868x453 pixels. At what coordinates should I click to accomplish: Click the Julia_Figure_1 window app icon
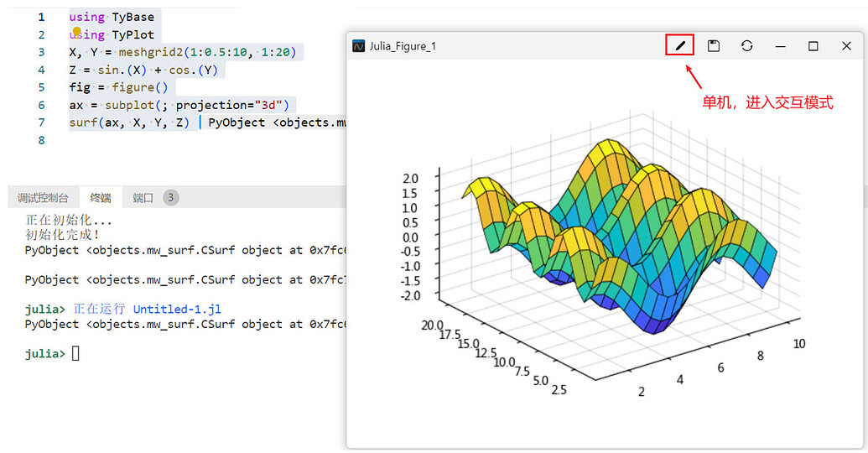coord(359,46)
